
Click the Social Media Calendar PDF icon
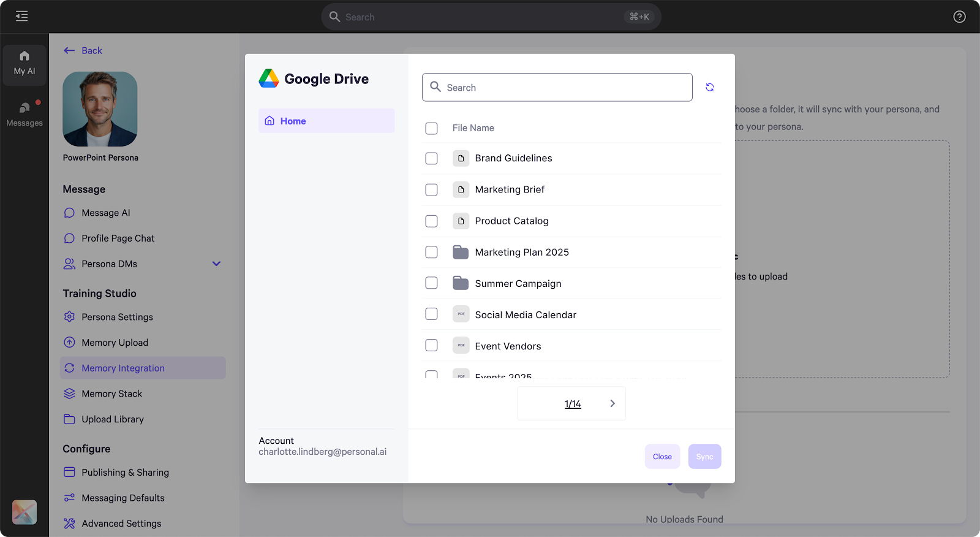[461, 314]
